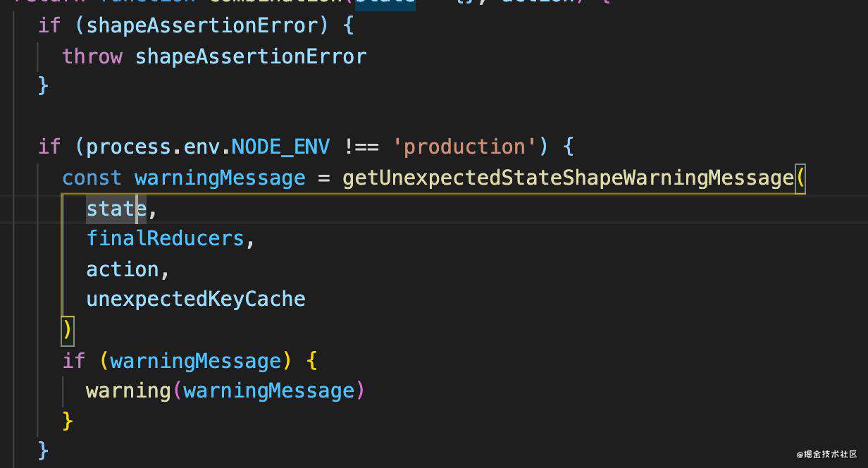Click the highlighted opening parenthesis after getUnexpectedStateShapeWarningMessage
This screenshot has width=868, height=468.
800,178
